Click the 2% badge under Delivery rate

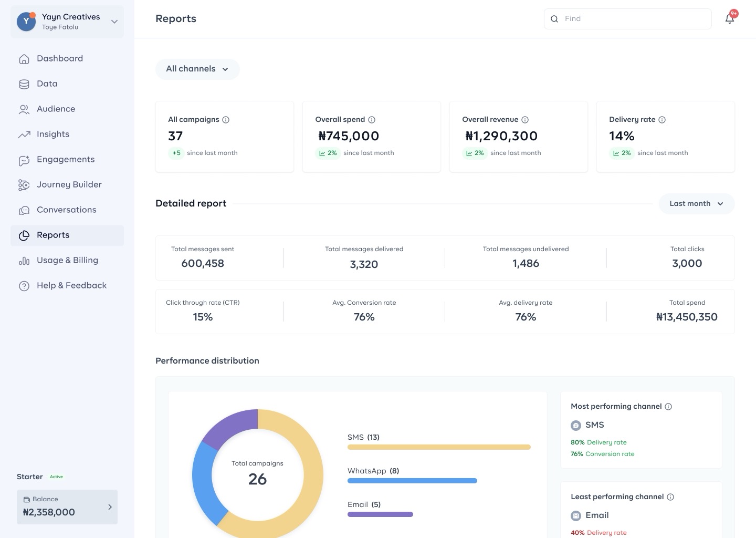(622, 153)
